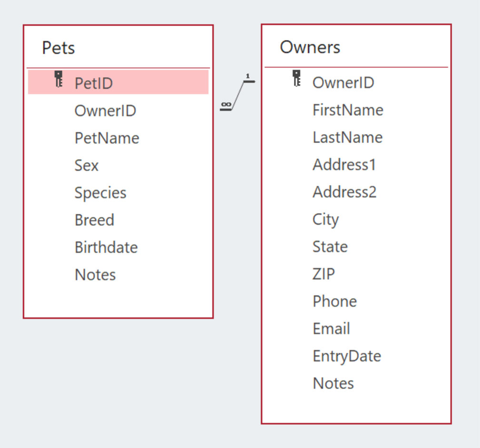Select the OwnerID field in the Pets table

tap(118, 110)
